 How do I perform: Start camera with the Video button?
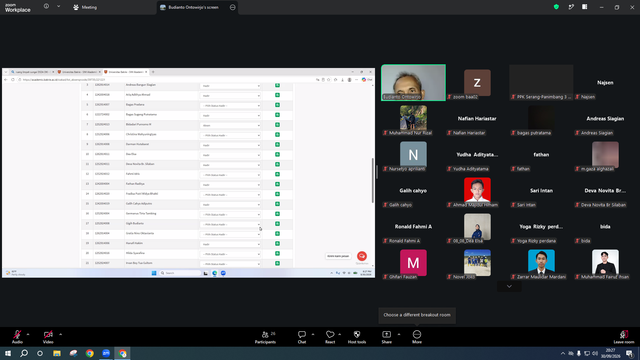coord(48,337)
